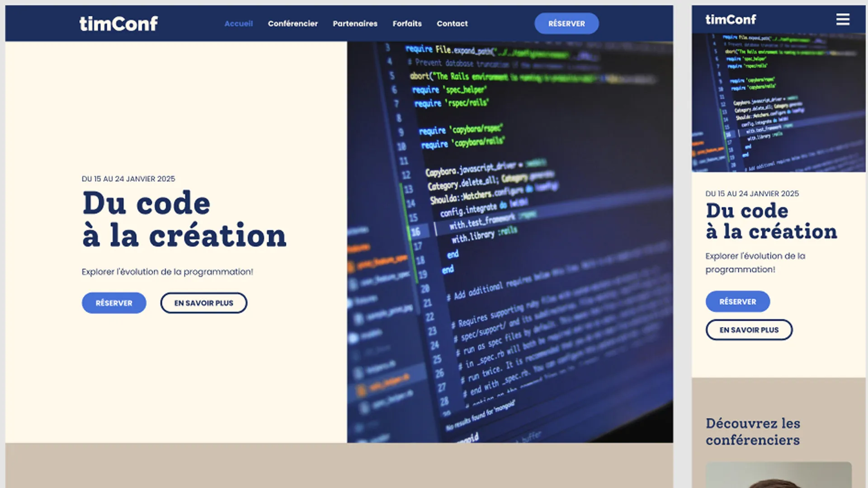This screenshot has height=488, width=868.
Task: Click the mobile Du code à la création heading
Action: click(771, 221)
